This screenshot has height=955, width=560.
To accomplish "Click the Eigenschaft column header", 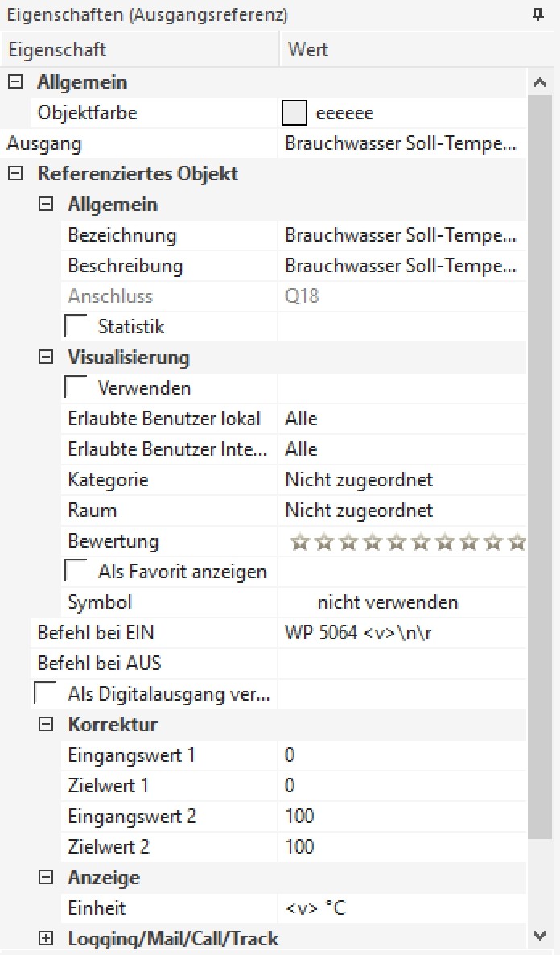I will 140,49.
